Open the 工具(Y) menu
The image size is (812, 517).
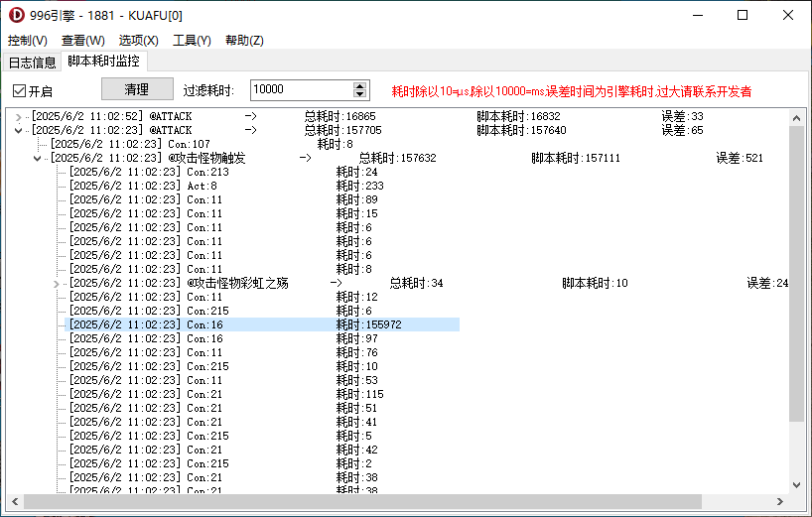[x=192, y=41]
